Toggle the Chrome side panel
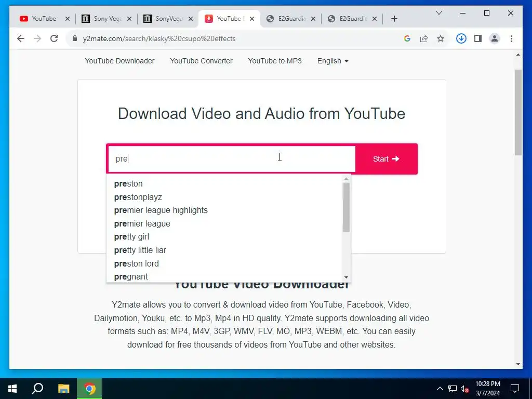The height and width of the screenshot is (399, 532). pos(478,38)
